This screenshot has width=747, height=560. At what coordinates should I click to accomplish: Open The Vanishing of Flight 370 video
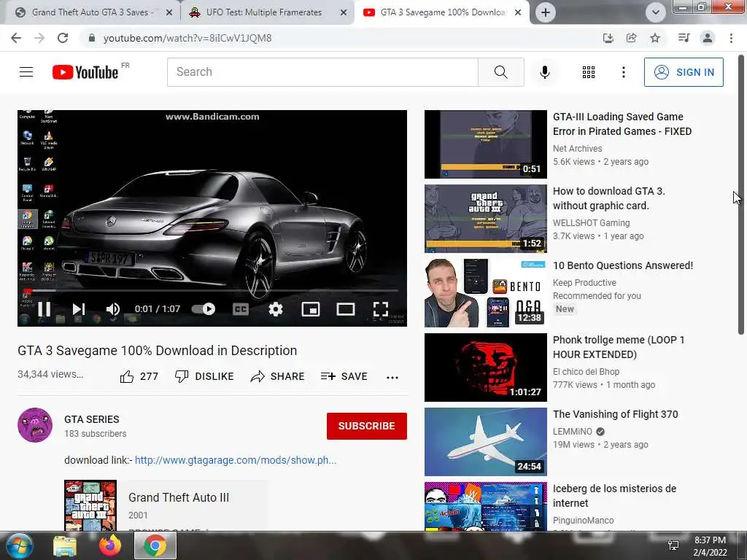click(615, 414)
